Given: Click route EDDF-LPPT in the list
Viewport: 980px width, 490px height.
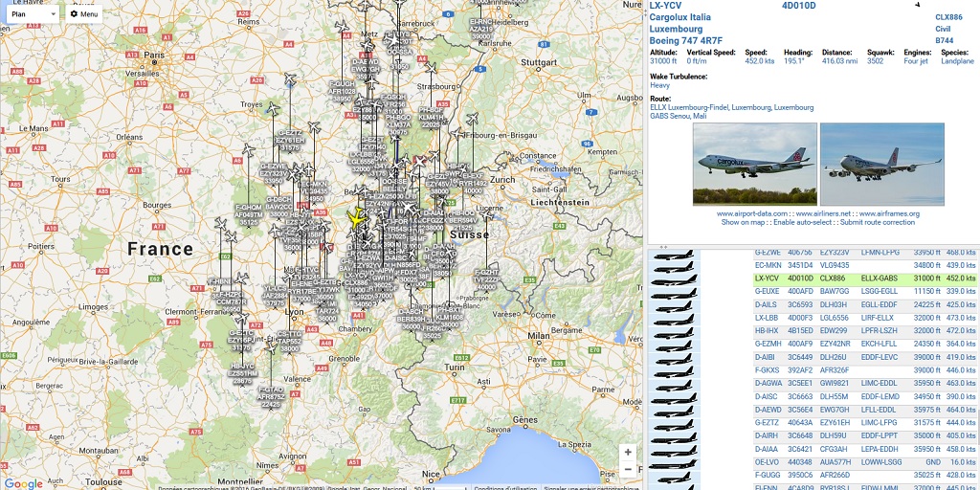Looking at the screenshot, I should [880, 435].
